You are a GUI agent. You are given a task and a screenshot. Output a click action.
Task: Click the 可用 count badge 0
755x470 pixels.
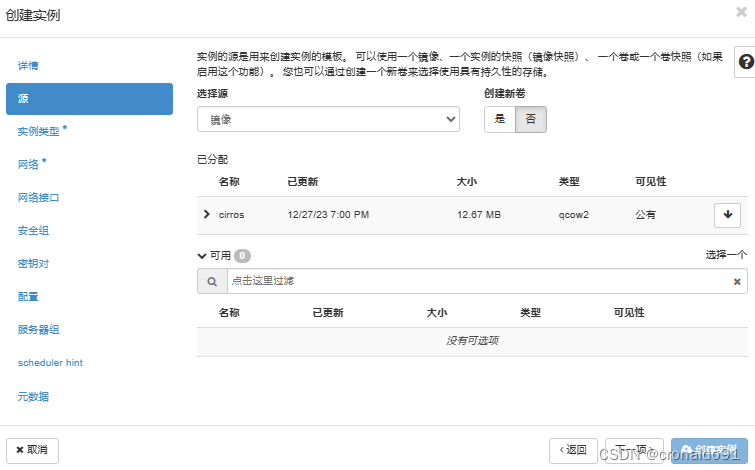[242, 256]
